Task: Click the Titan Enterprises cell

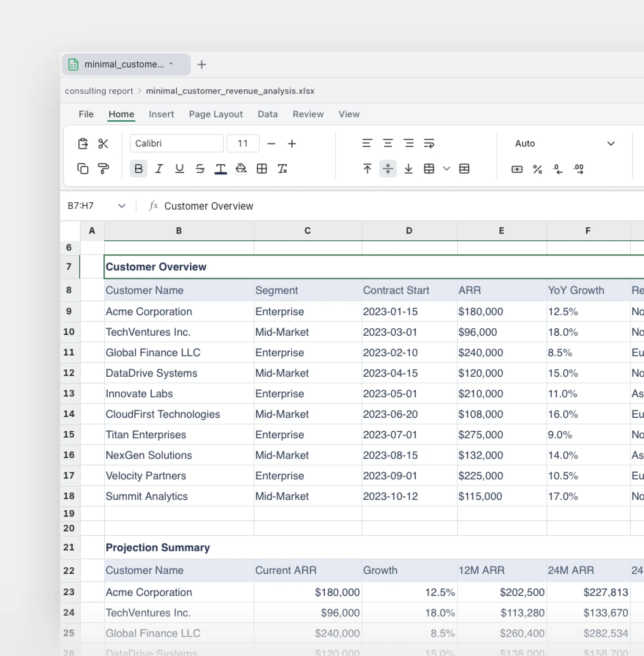Action: [179, 435]
